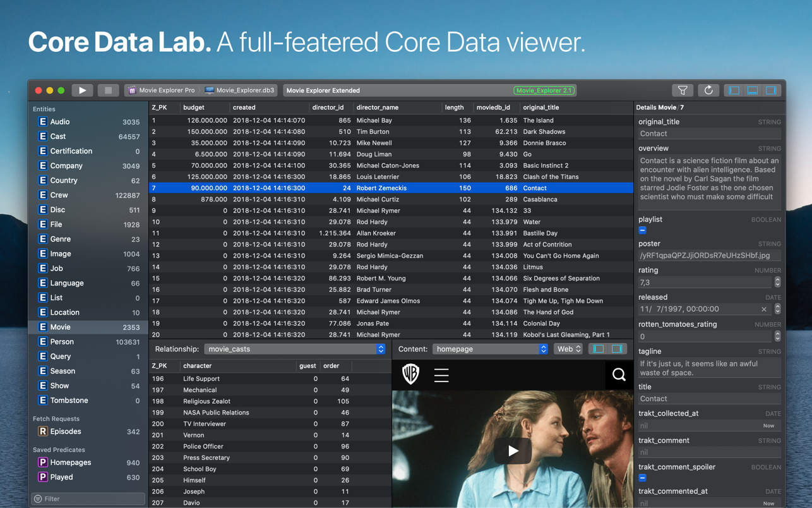Select the Movie entity in sidebar
Image resolution: width=812 pixels, height=508 pixels.
(x=88, y=327)
